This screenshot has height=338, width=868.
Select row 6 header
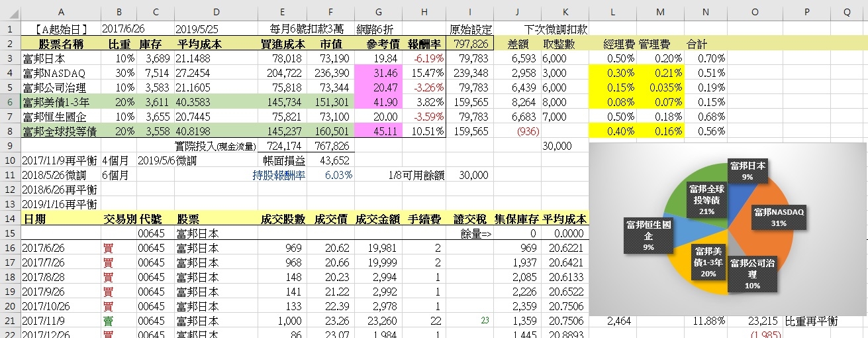coord(10,102)
